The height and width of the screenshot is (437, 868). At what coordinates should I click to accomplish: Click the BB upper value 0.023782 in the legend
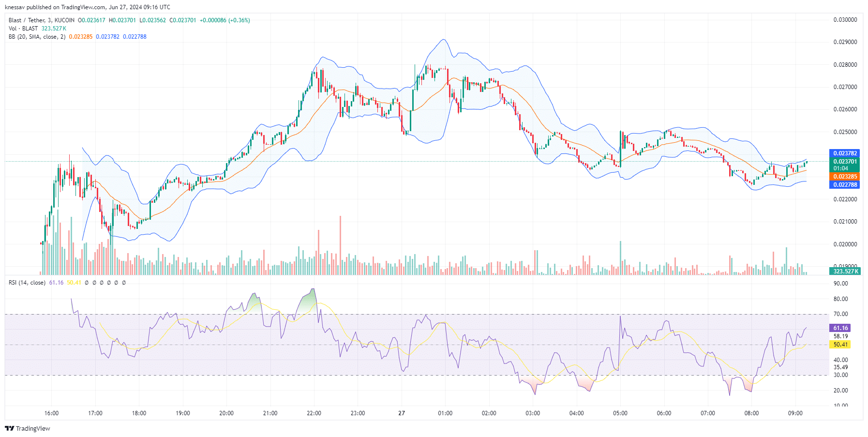107,37
